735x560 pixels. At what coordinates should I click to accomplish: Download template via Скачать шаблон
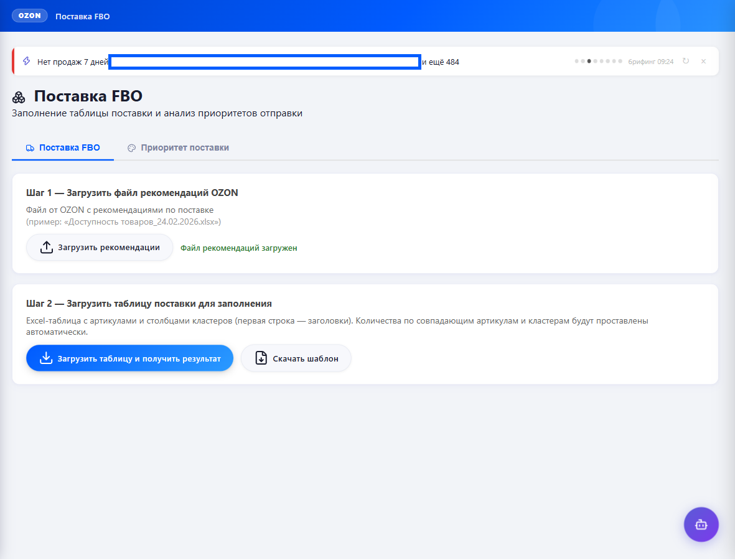pos(296,358)
